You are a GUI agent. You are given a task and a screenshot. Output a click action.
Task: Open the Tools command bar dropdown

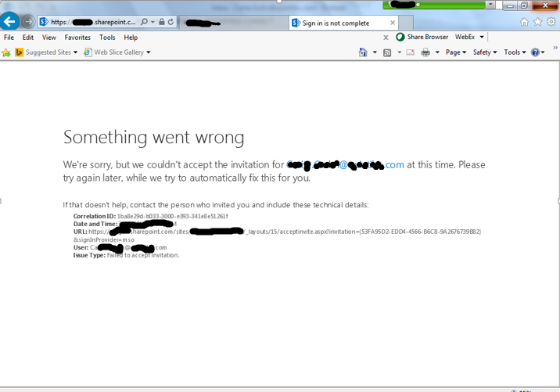point(515,52)
